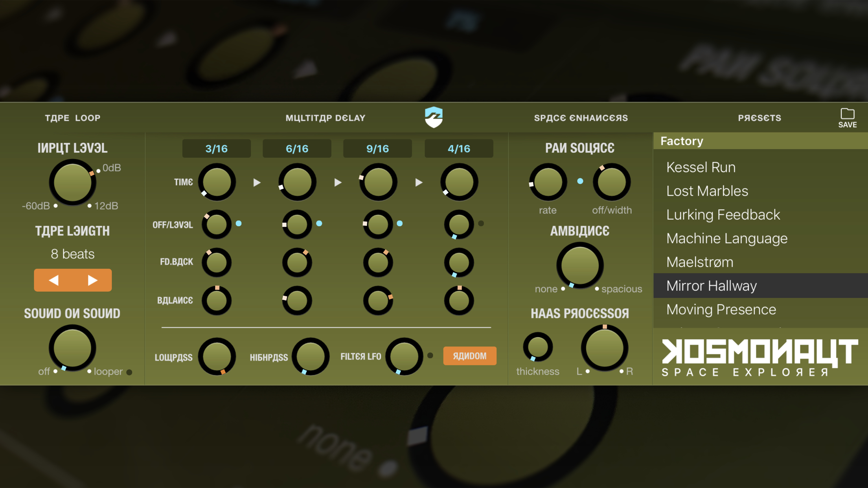Toggle the Filter LFO indicator dot
The width and height of the screenshot is (868, 488).
point(430,356)
